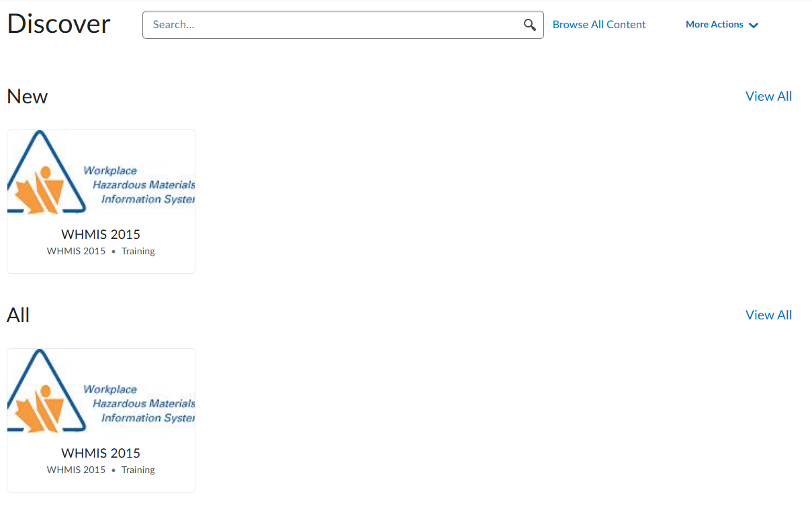
Task: Click the Discover page heading
Action: (58, 24)
